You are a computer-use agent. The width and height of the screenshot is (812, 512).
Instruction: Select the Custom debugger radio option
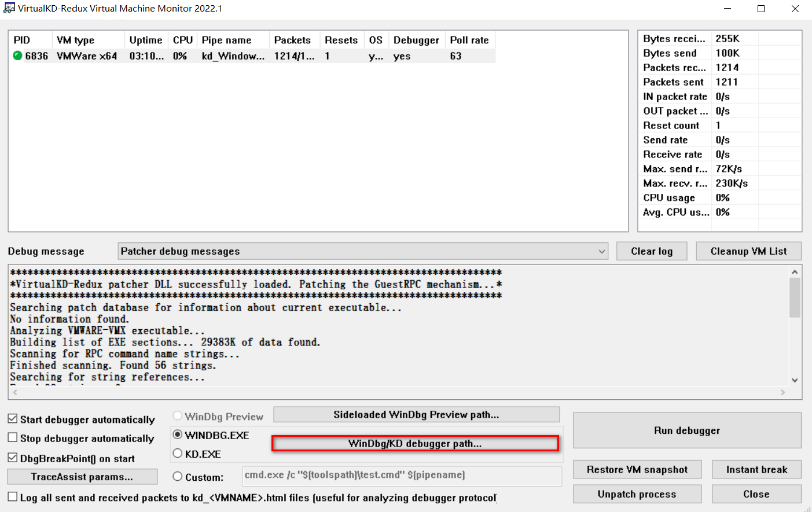178,477
